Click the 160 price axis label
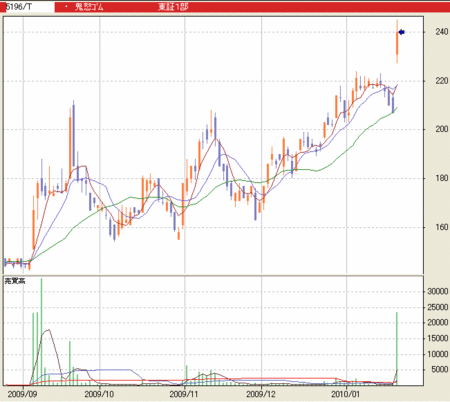The height and width of the screenshot is (402, 450). point(442,227)
